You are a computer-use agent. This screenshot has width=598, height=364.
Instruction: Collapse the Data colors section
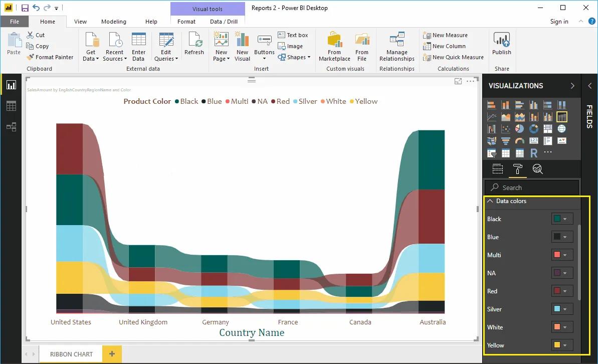click(490, 201)
